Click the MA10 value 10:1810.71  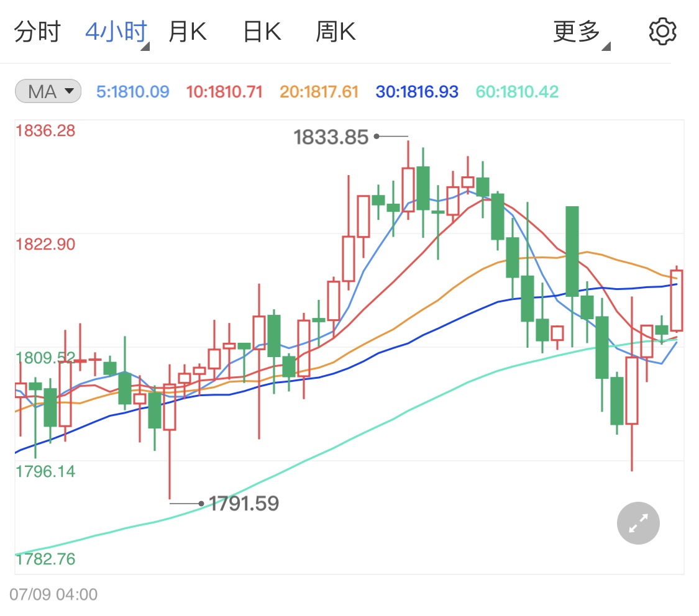(224, 92)
